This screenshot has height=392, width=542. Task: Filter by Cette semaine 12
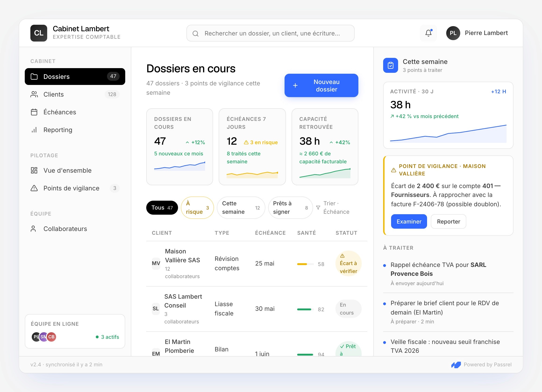tap(241, 207)
